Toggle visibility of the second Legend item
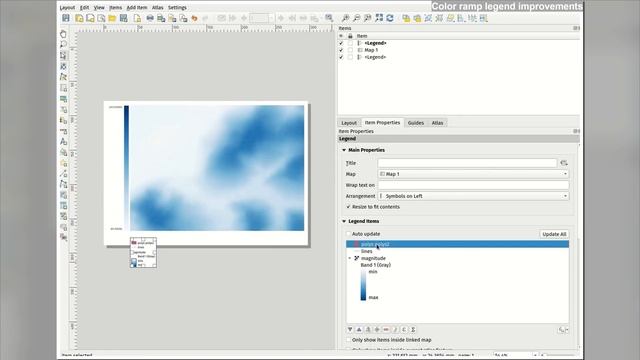Image resolution: width=640 pixels, height=360 pixels. point(341,57)
